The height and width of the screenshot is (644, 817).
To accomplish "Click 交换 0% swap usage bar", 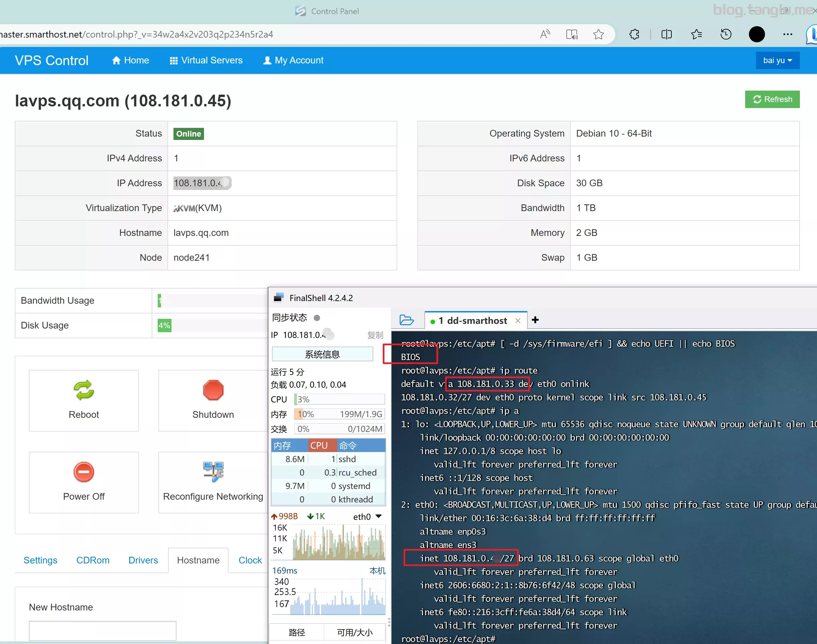I will tap(339, 429).
